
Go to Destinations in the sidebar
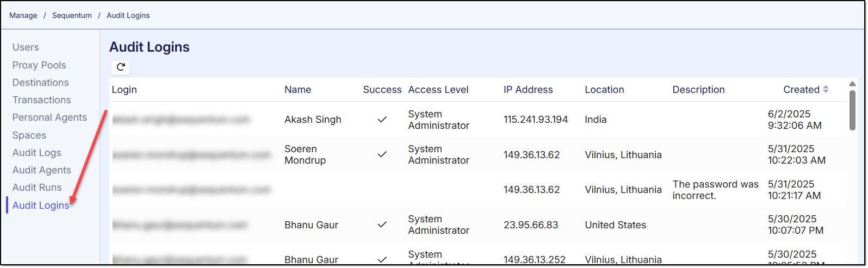point(41,83)
